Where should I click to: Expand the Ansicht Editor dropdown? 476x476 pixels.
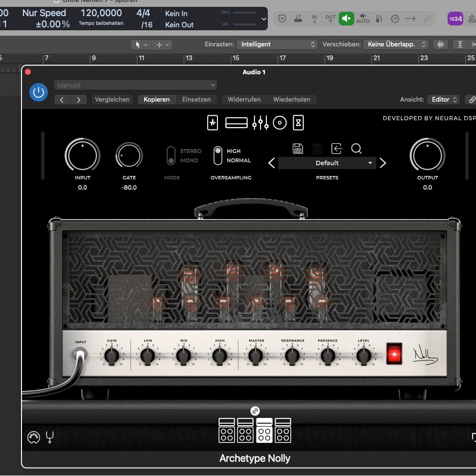click(x=444, y=100)
